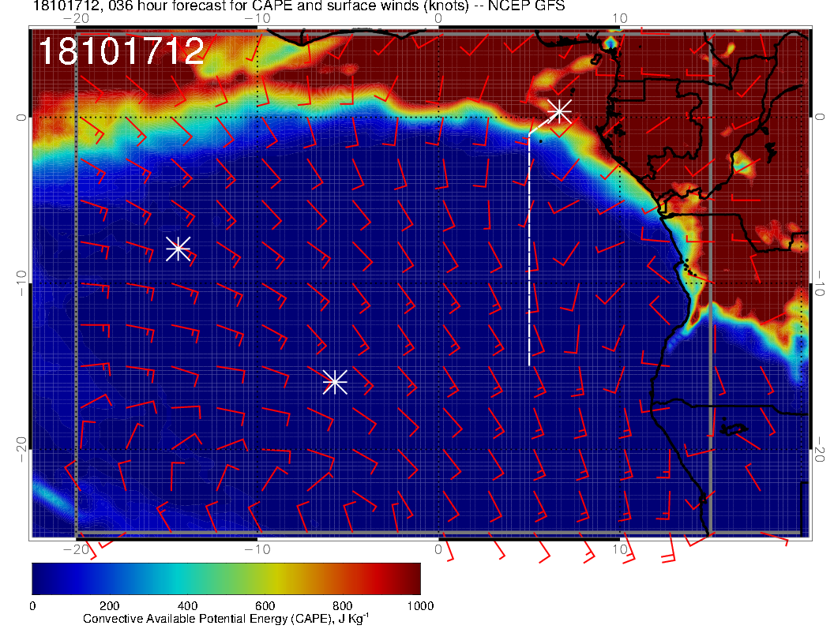Click the Convective Available Potential Energy caption
The image size is (834, 644).
[226, 620]
